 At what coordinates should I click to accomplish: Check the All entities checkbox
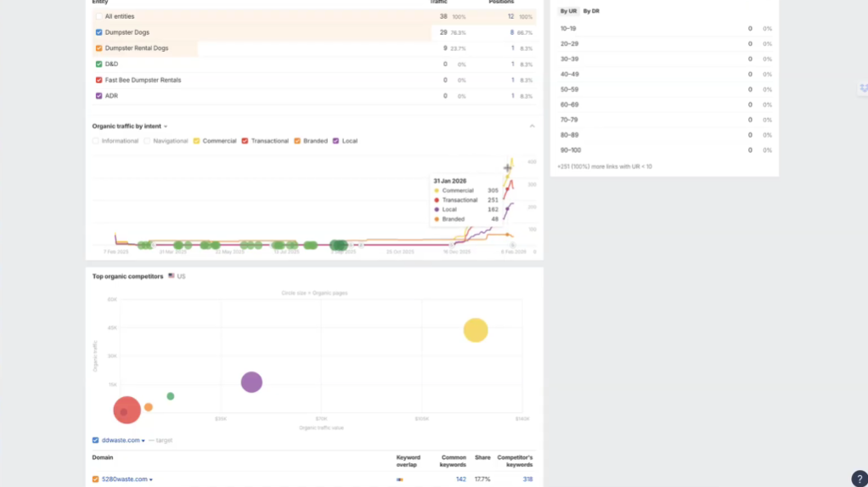pos(99,17)
